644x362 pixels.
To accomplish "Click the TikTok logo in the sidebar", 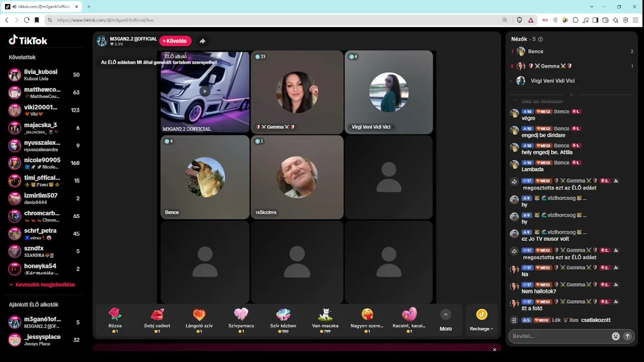I will 28,40.
